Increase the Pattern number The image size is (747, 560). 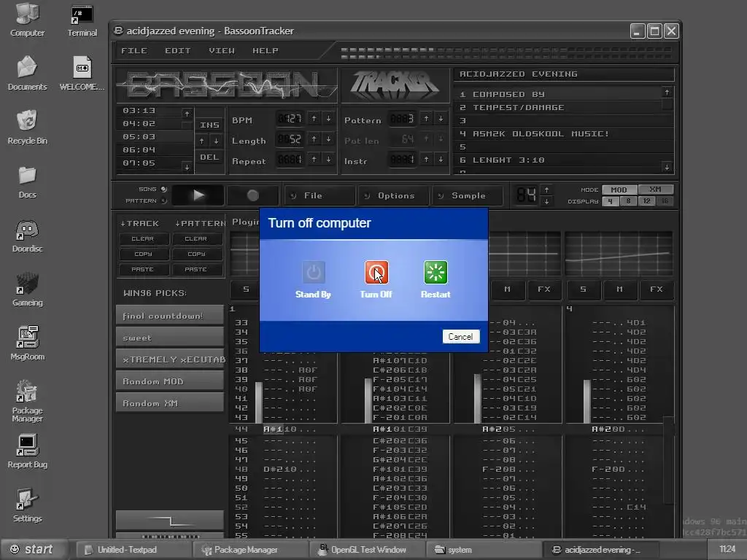click(426, 119)
